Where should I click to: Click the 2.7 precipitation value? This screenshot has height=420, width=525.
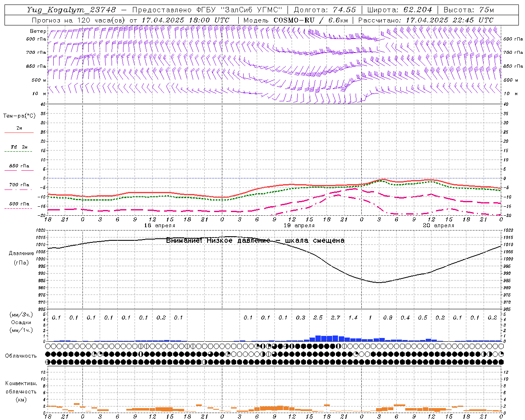click(336, 317)
